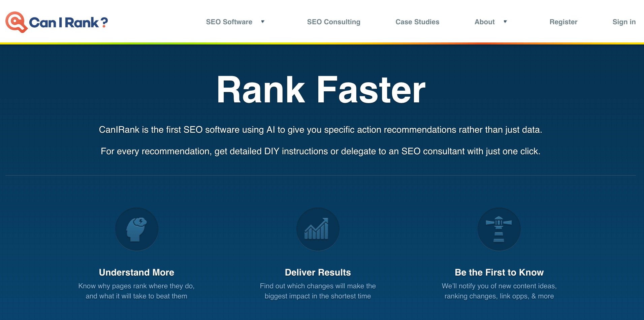The image size is (644, 320).
Task: Click the Sign in link
Action: 624,22
